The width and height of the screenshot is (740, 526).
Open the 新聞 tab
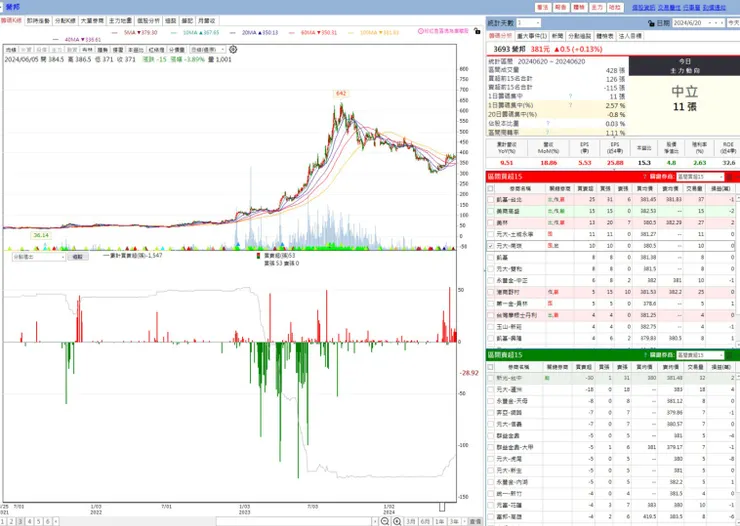(x=557, y=36)
